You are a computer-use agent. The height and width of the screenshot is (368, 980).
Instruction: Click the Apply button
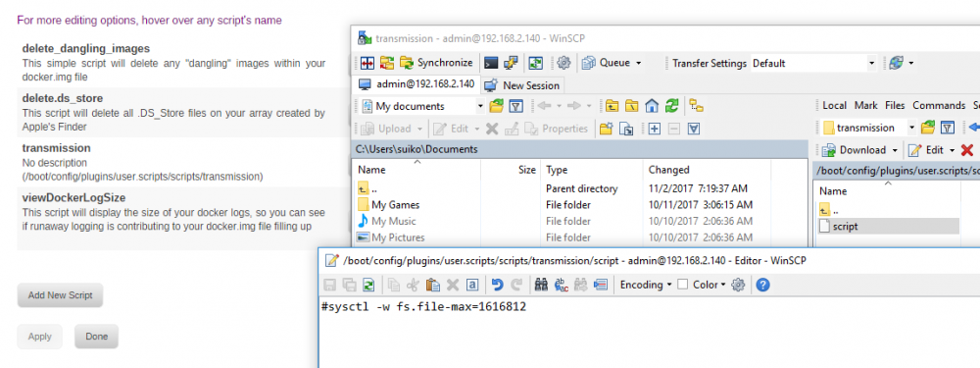tap(40, 337)
